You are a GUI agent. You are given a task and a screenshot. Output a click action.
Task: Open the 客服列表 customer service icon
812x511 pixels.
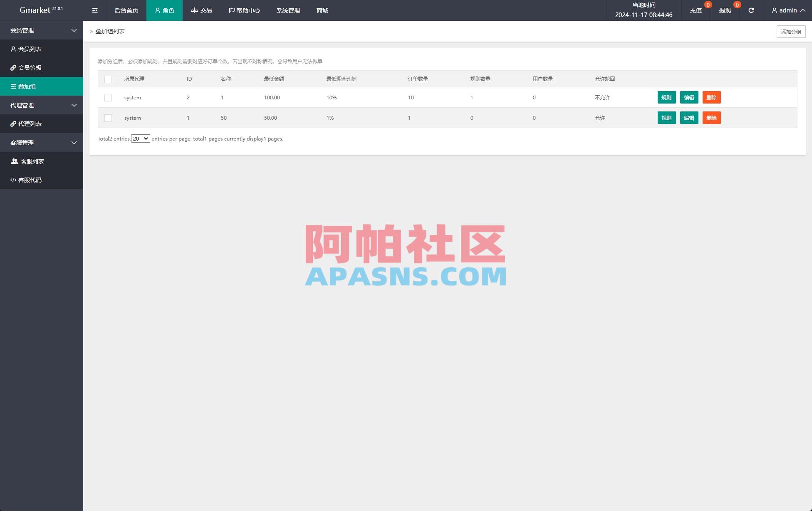point(13,161)
